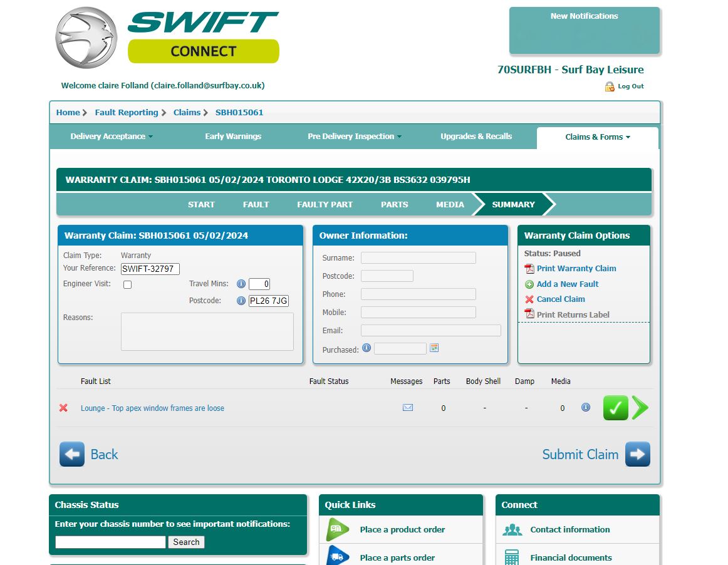Click the Financial documents calculator icon
The height and width of the screenshot is (565, 728).
coord(512,557)
